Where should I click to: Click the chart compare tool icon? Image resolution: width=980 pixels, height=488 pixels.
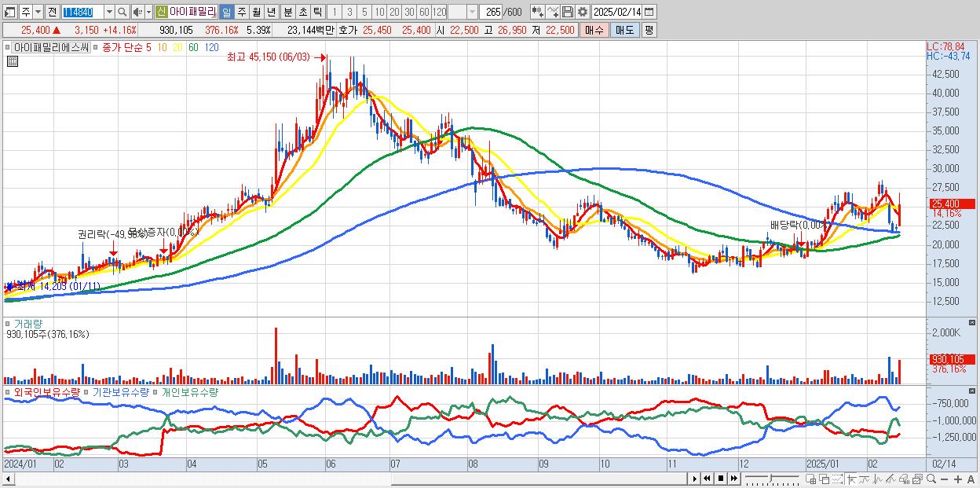tap(536, 12)
